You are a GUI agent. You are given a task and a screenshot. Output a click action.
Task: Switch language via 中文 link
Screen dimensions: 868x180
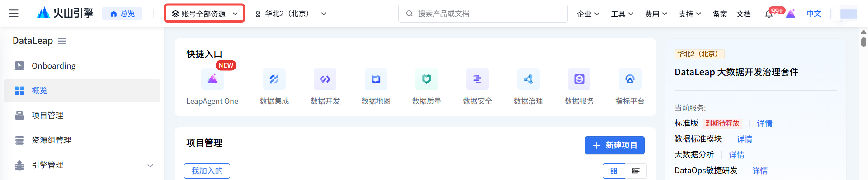pyautogui.click(x=814, y=14)
